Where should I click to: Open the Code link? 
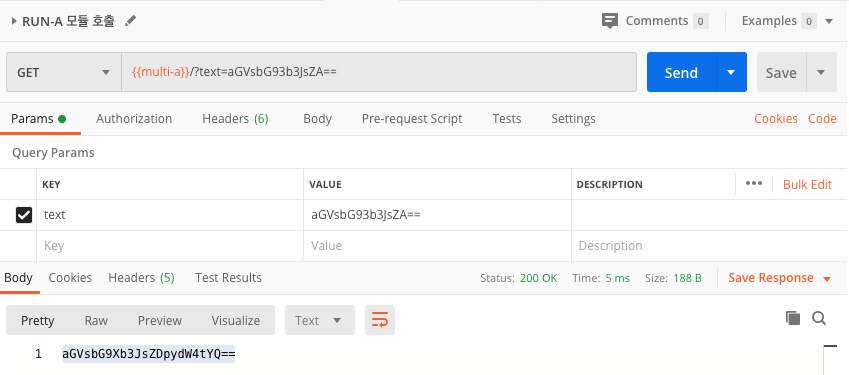(822, 119)
